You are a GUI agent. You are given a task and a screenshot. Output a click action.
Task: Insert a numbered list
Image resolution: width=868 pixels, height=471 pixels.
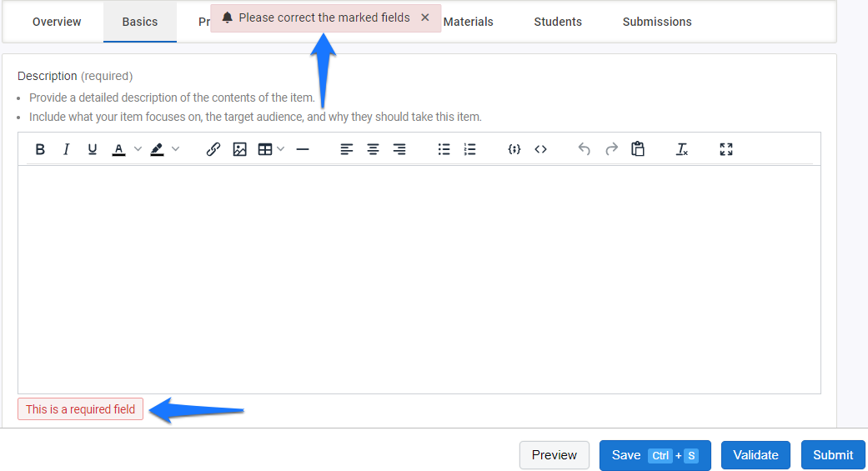point(470,149)
